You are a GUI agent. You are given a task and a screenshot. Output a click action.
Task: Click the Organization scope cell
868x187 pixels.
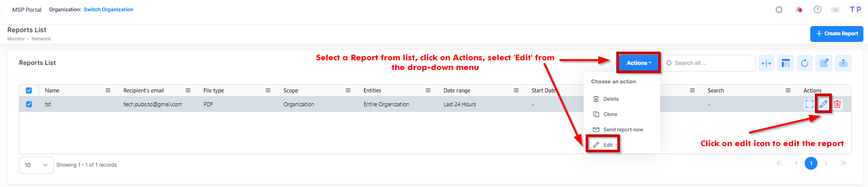tap(299, 104)
